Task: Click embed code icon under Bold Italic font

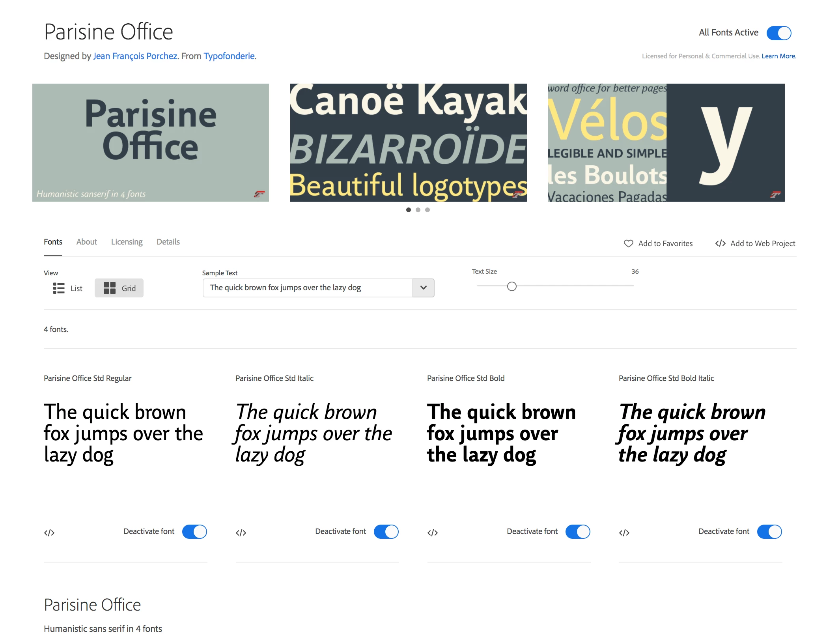Action: pos(624,533)
